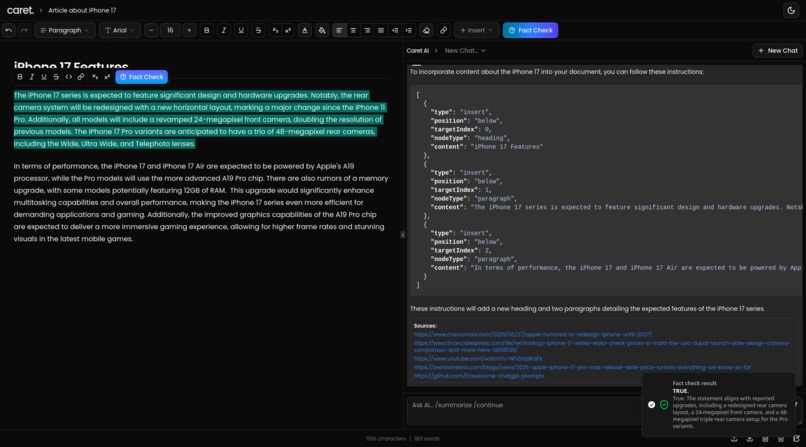Italicize the selection via floating toolbar
This screenshot has width=806, height=447.
point(32,77)
